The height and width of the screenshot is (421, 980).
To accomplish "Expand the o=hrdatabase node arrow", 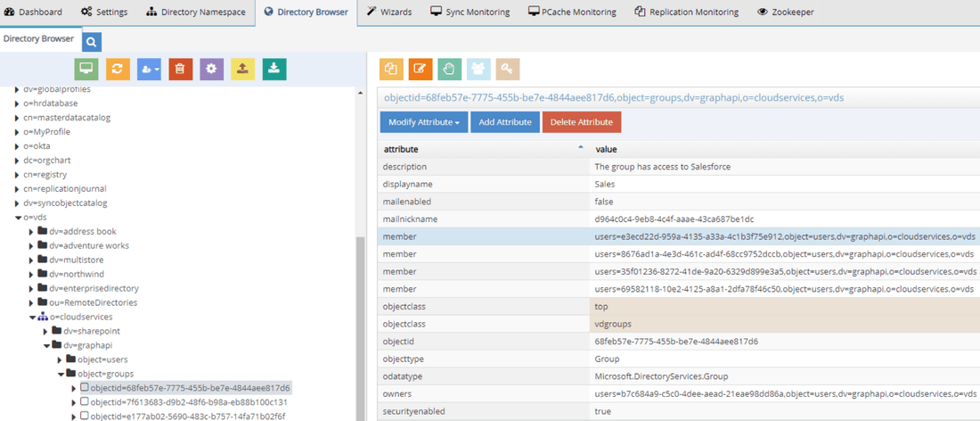I will point(17,103).
